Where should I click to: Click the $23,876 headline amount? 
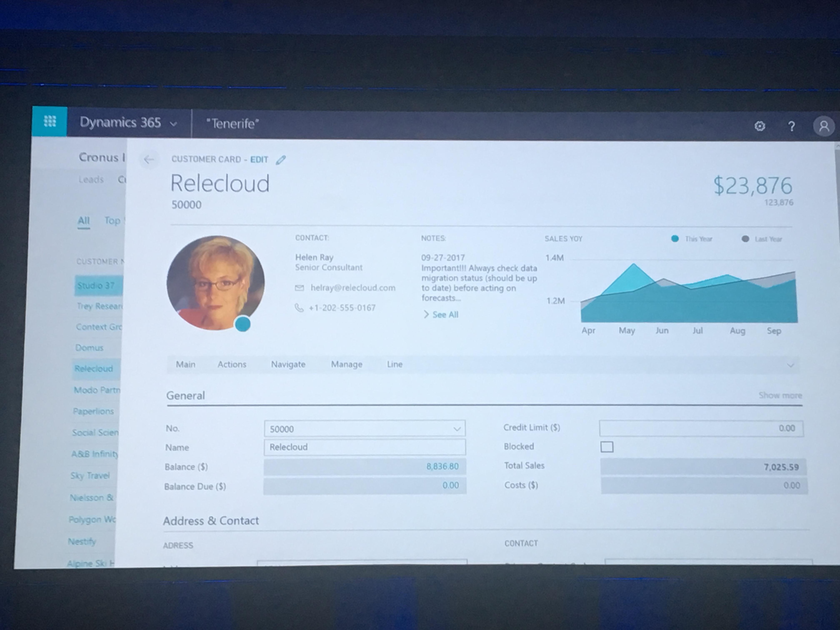(x=753, y=186)
